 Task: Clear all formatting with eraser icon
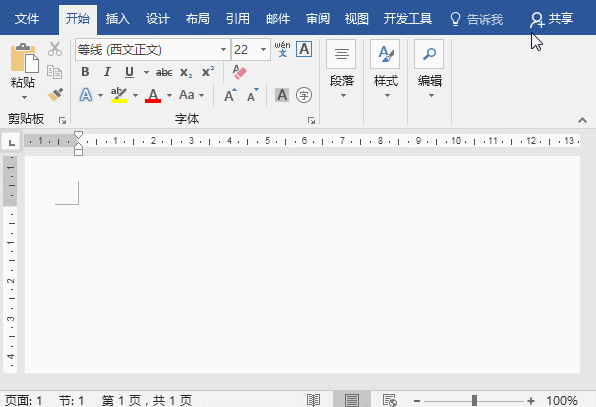(239, 72)
